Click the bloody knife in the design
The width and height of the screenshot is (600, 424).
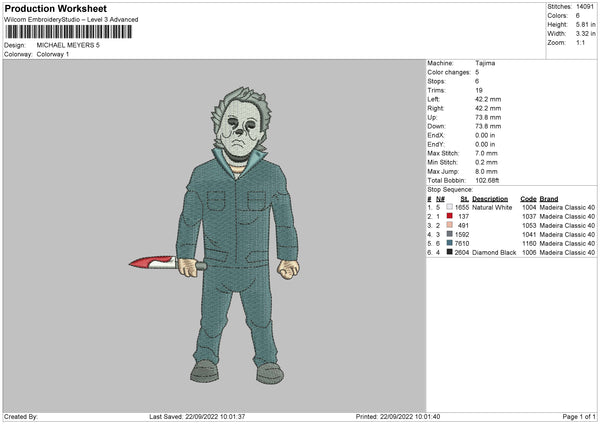click(153, 263)
